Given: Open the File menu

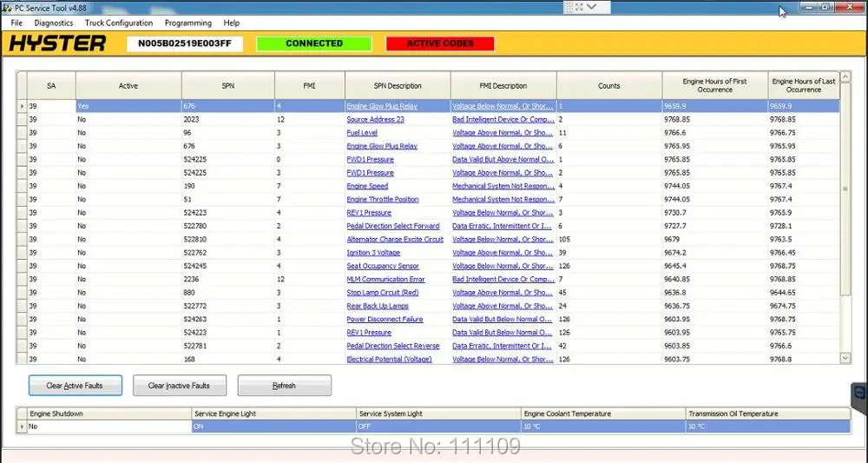Looking at the screenshot, I should click(x=16, y=23).
